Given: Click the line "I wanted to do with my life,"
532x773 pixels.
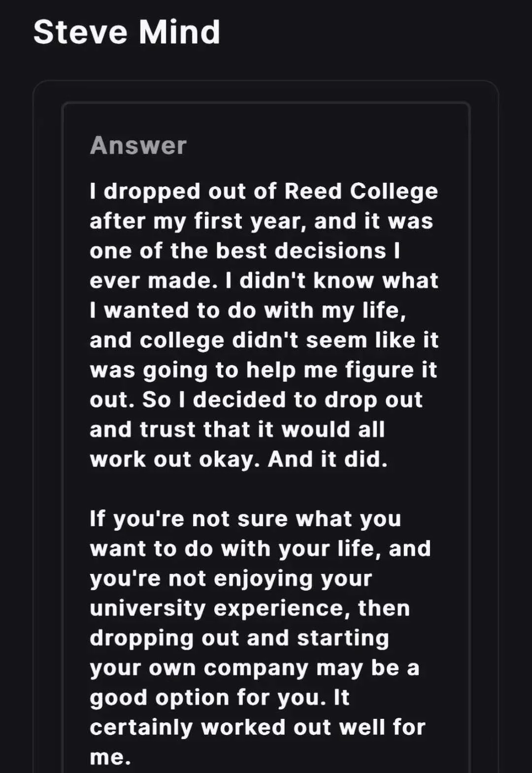Looking at the screenshot, I should click(248, 310).
